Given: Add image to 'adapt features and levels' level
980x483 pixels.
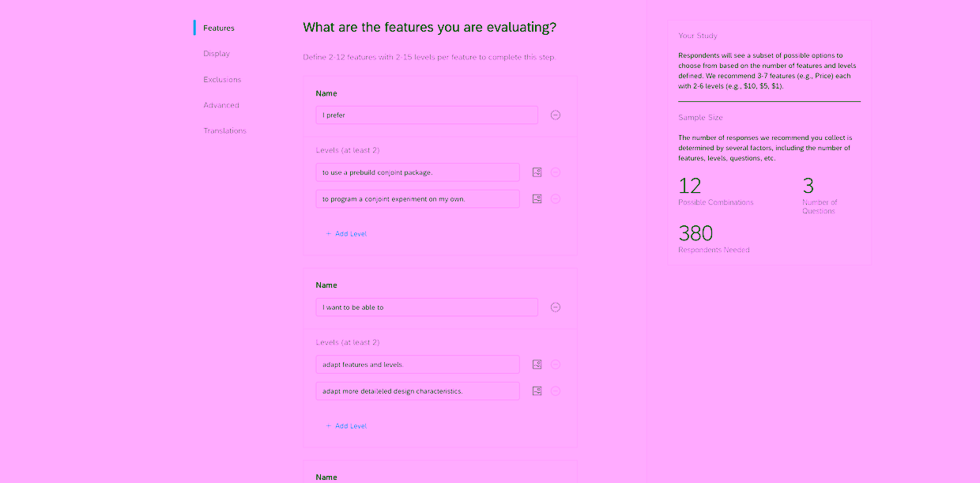Looking at the screenshot, I should (x=537, y=364).
